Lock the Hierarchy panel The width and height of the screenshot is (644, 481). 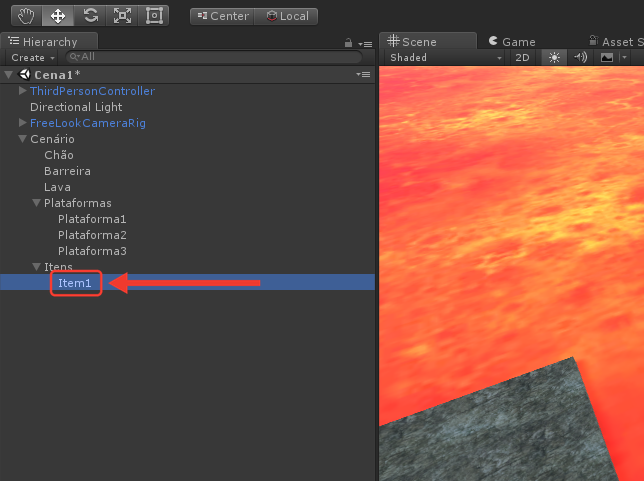click(348, 43)
